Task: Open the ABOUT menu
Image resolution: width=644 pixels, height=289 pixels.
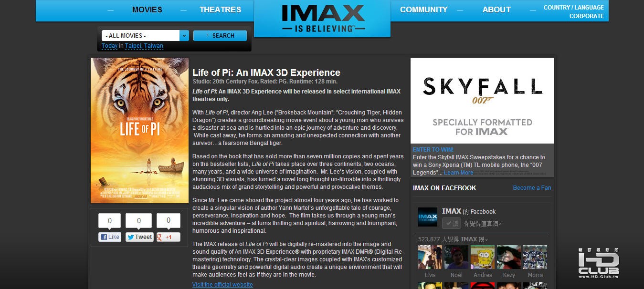Action: point(496,10)
